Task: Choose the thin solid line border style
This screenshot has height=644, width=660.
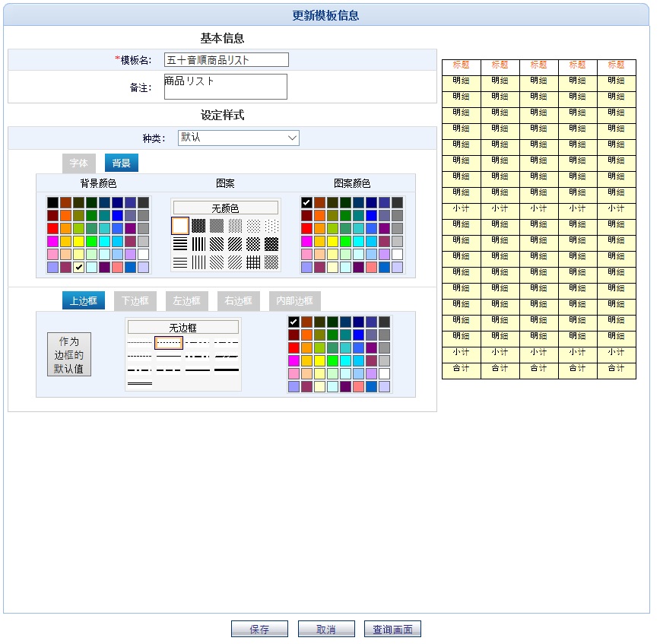Action: tap(168, 356)
